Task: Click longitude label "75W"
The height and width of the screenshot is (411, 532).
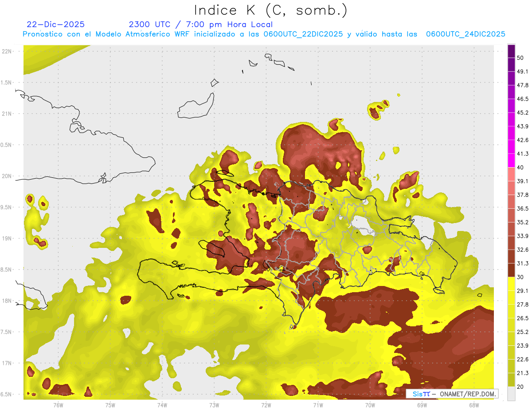Action: point(110,405)
